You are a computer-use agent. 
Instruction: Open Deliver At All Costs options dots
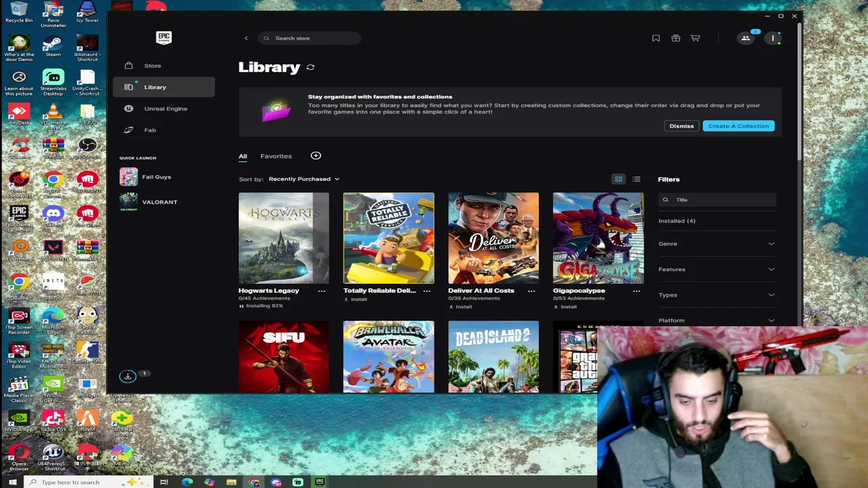click(x=531, y=291)
